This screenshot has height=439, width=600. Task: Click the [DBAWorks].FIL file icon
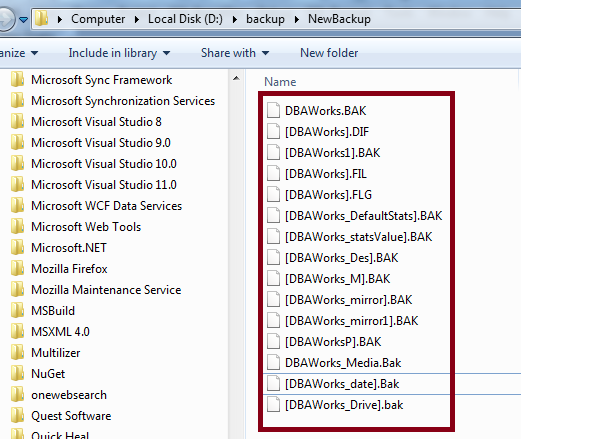point(273,173)
